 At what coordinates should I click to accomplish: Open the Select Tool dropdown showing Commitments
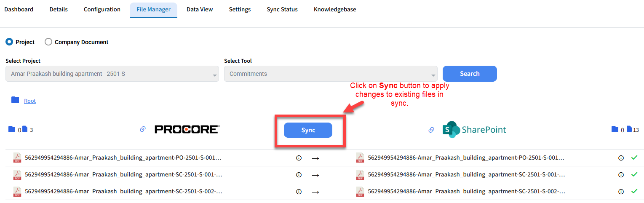tap(331, 74)
